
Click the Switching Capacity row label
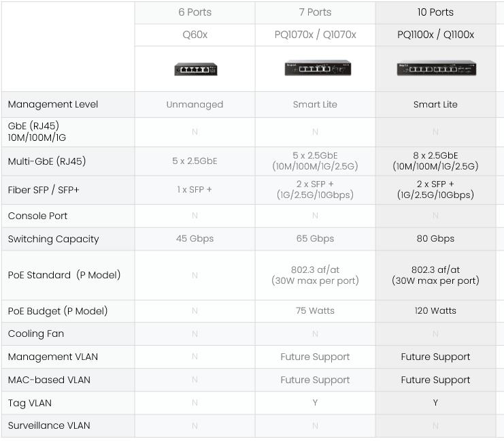click(x=54, y=239)
